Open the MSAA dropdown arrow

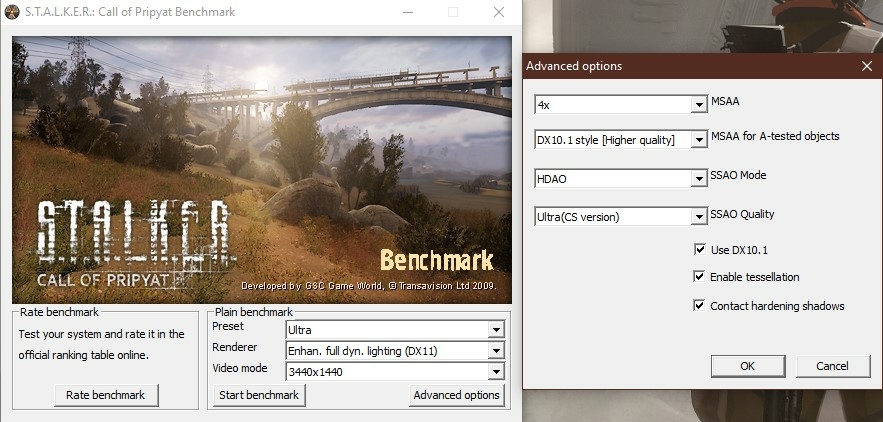click(699, 105)
